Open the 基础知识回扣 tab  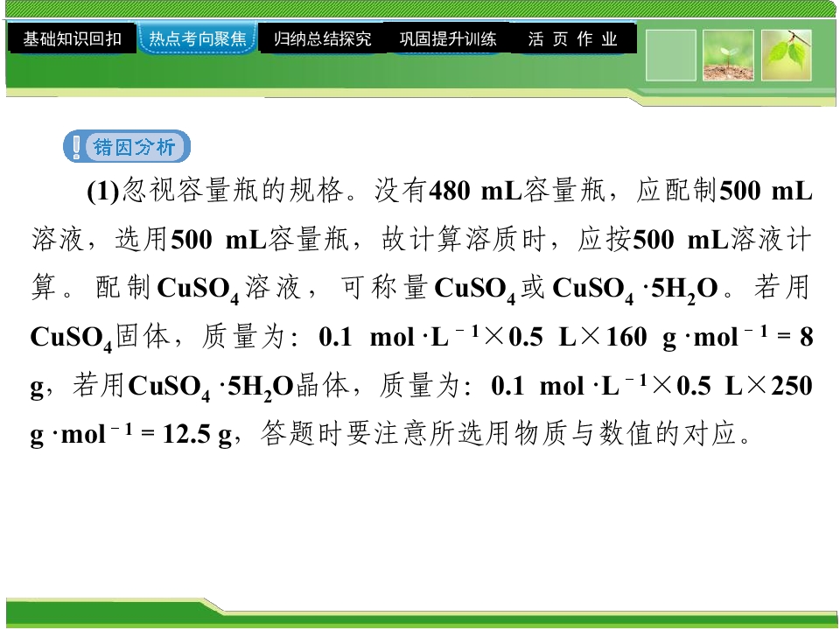tap(72, 38)
